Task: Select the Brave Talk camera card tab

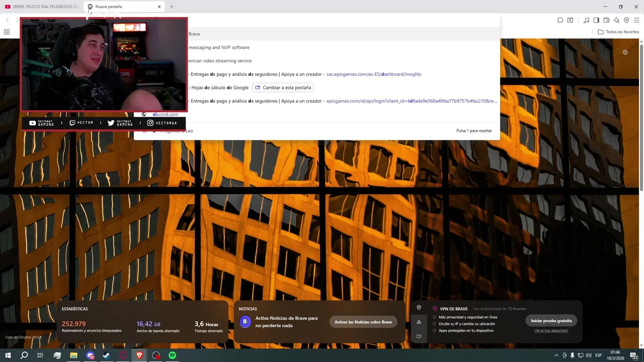Action: coord(419,336)
